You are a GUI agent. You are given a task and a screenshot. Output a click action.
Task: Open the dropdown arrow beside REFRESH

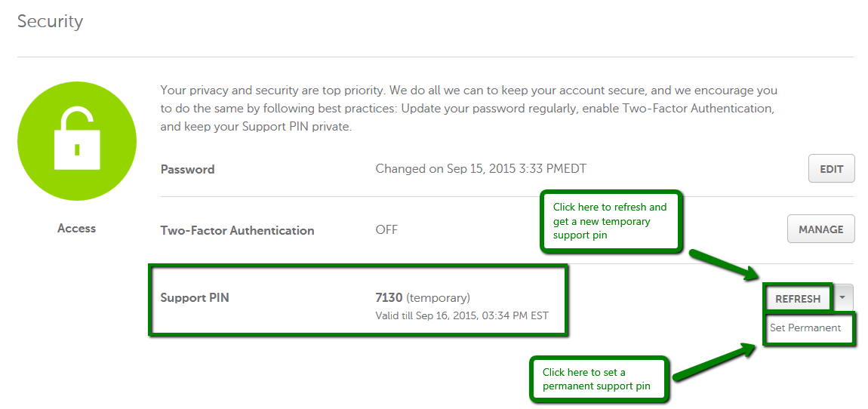[842, 298]
